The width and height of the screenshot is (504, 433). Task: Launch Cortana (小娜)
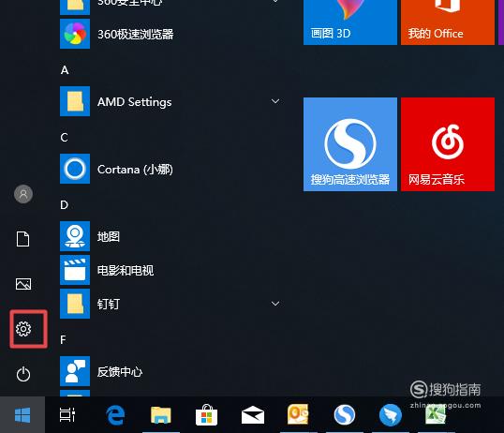(x=172, y=169)
